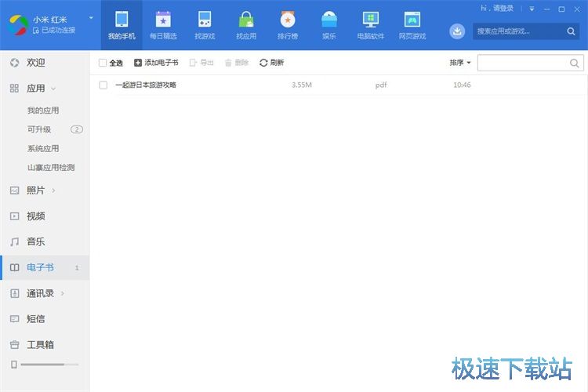Image resolution: width=588 pixels, height=392 pixels.
Task: Click the 10:46 time cell
Action: (x=462, y=85)
